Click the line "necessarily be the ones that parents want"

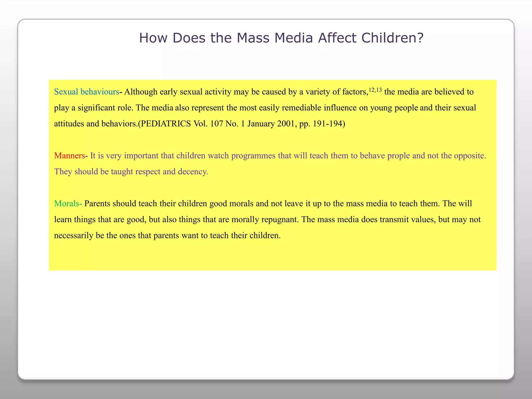pos(167,236)
